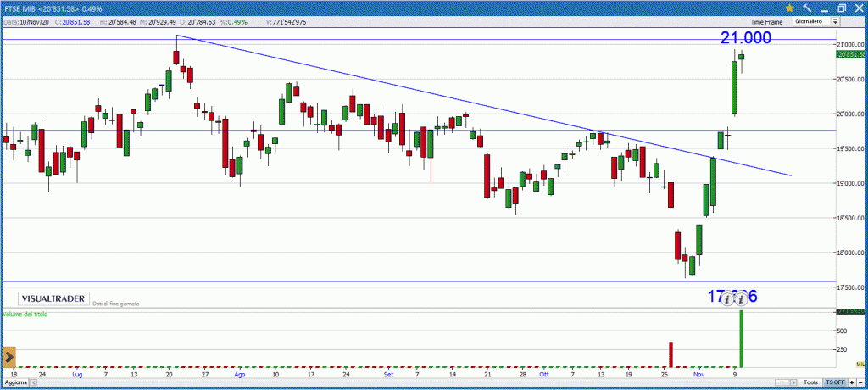Click the Volume del titolo label
The height and width of the screenshot is (390, 868).
[25, 315]
